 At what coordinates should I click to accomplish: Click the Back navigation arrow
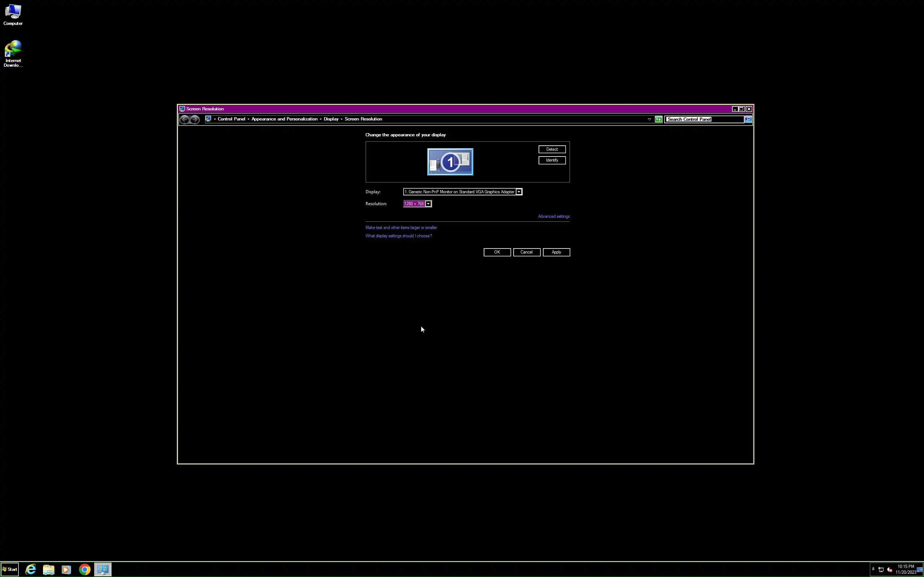[x=184, y=119]
